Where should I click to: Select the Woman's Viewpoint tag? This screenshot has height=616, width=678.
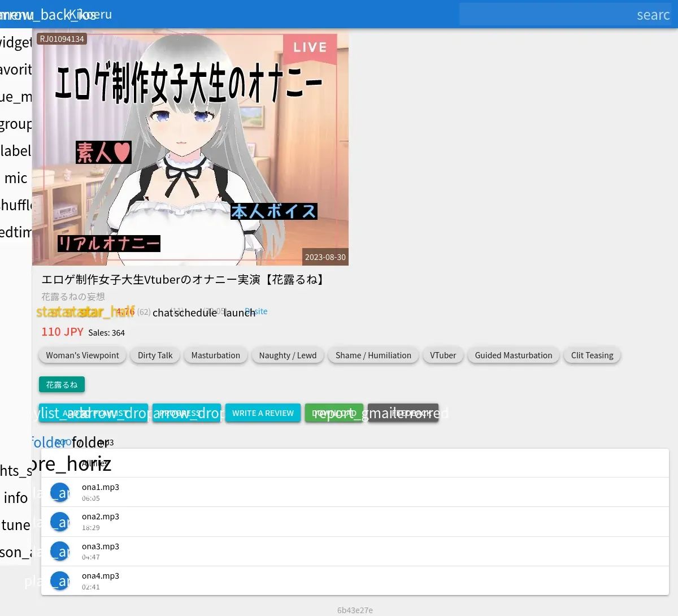(x=82, y=355)
